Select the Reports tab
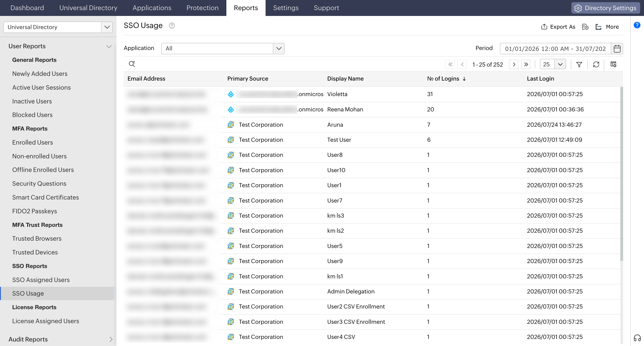This screenshot has width=644, height=346. tap(246, 8)
